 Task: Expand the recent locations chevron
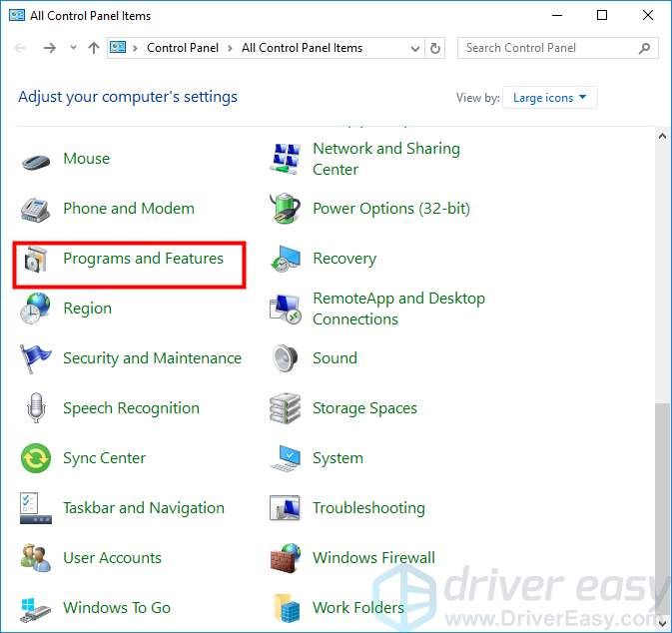pyautogui.click(x=74, y=48)
